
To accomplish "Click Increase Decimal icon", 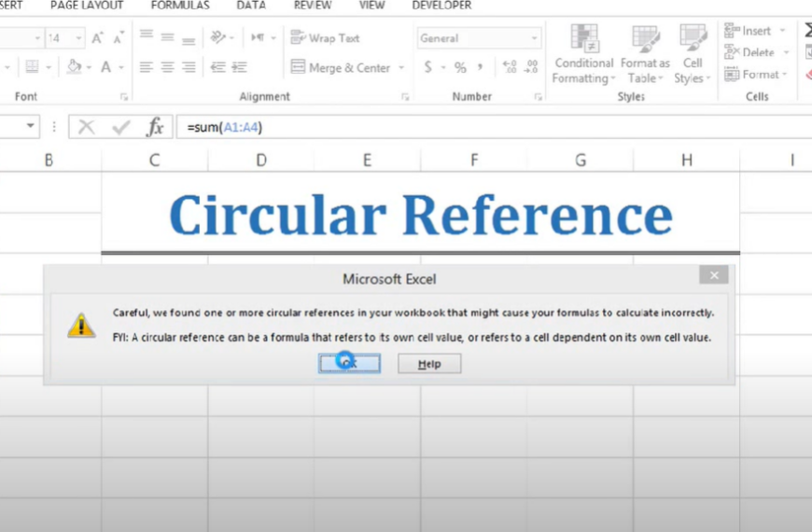I will [510, 67].
